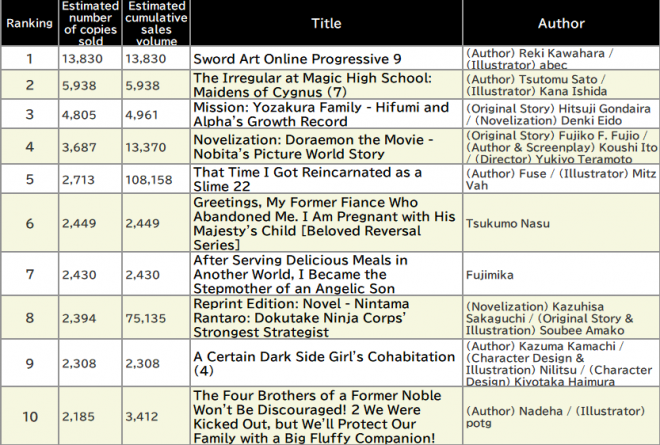The height and width of the screenshot is (445, 660).
Task: Click copies sold value 2,185
Action: point(78,416)
